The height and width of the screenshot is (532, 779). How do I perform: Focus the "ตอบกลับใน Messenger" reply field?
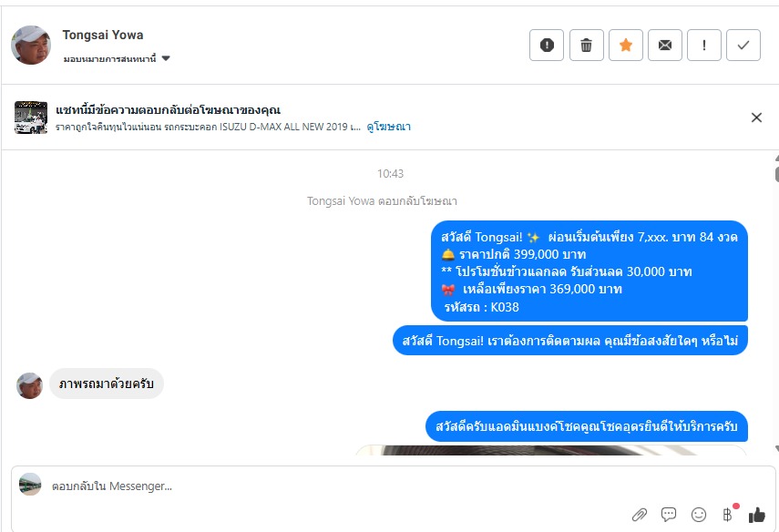pyautogui.click(x=393, y=486)
